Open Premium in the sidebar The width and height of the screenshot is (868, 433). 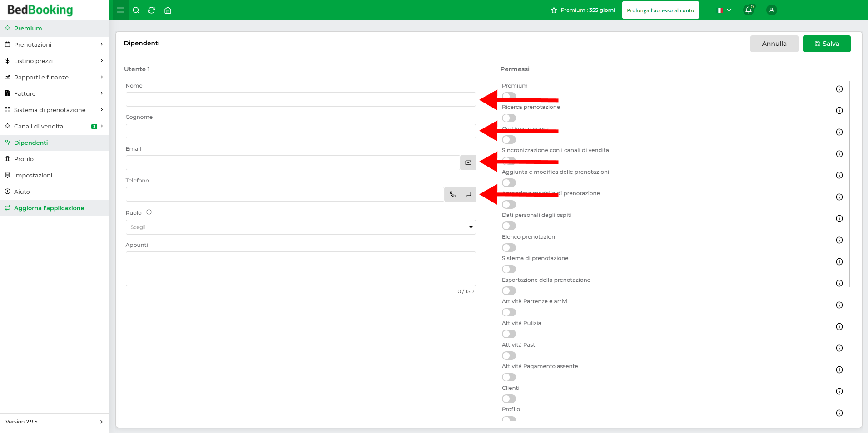coord(55,28)
